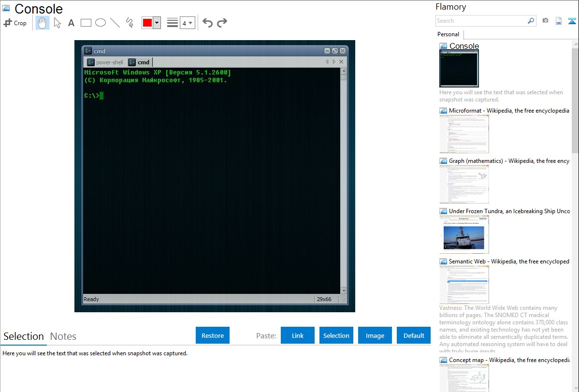Click the Semantic Web description excerpt text
The height and width of the screenshot is (392, 579).
(x=504, y=329)
